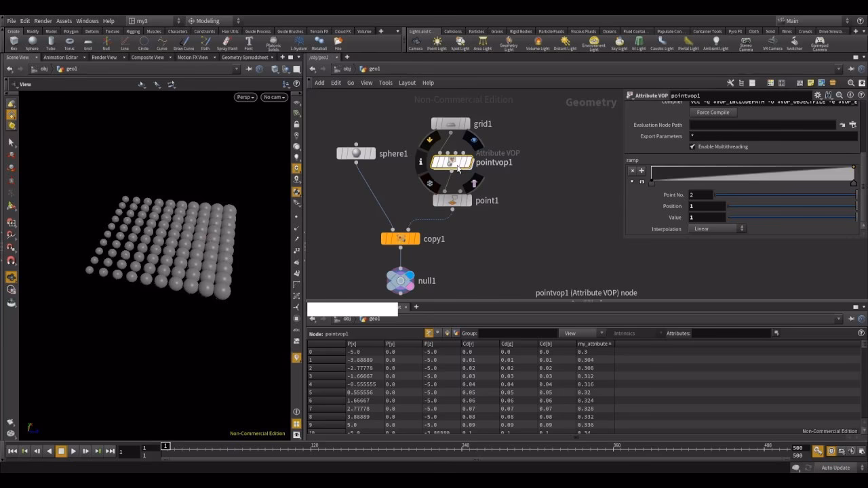Image resolution: width=868 pixels, height=488 pixels.
Task: Toggle the pointvop1 node lock flag
Action: click(430, 183)
